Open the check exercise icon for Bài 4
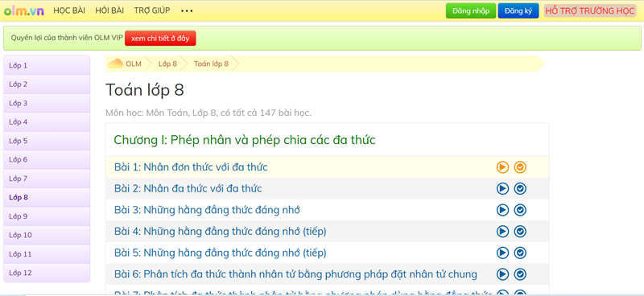This screenshot has height=296, width=644. point(520,231)
